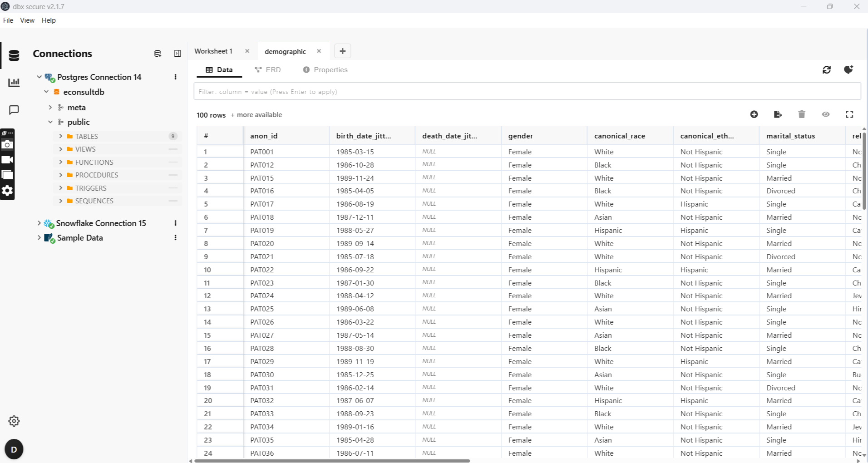Image resolution: width=868 pixels, height=463 pixels.
Task: Click the more available rows link
Action: pyautogui.click(x=256, y=115)
